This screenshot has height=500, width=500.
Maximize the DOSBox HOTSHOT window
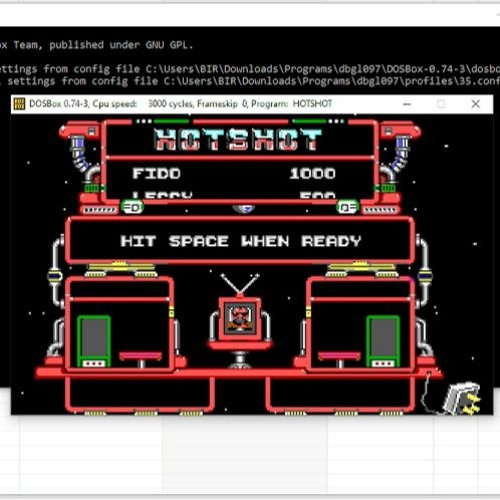pyautogui.click(x=441, y=104)
